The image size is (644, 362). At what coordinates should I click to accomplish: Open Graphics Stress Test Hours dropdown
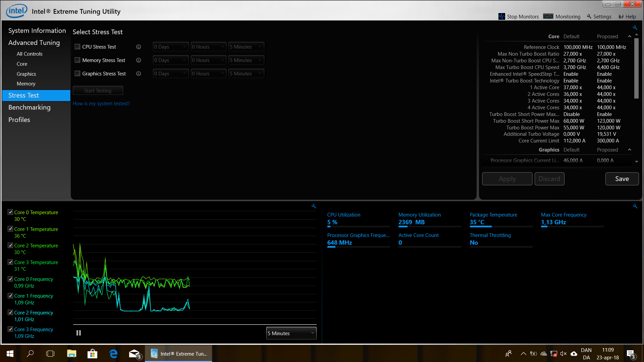208,74
